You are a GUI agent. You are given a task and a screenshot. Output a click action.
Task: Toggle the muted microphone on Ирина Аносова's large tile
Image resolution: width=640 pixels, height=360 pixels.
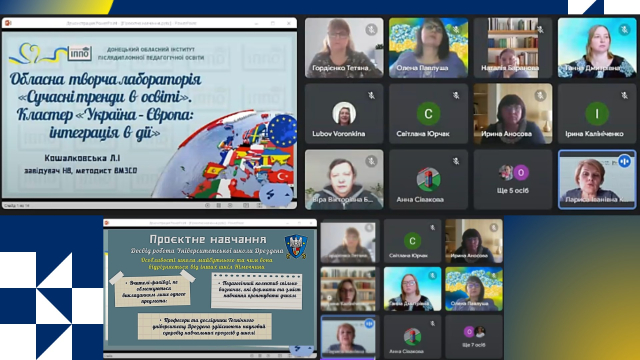coord(540,95)
